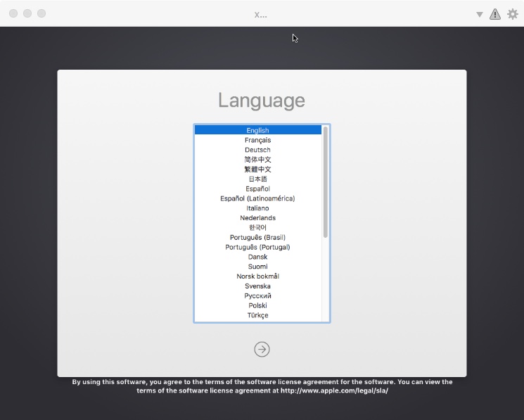This screenshot has width=524, height=420.
Task: Click the apple.com/legal/sla link text
Action: tap(334, 390)
